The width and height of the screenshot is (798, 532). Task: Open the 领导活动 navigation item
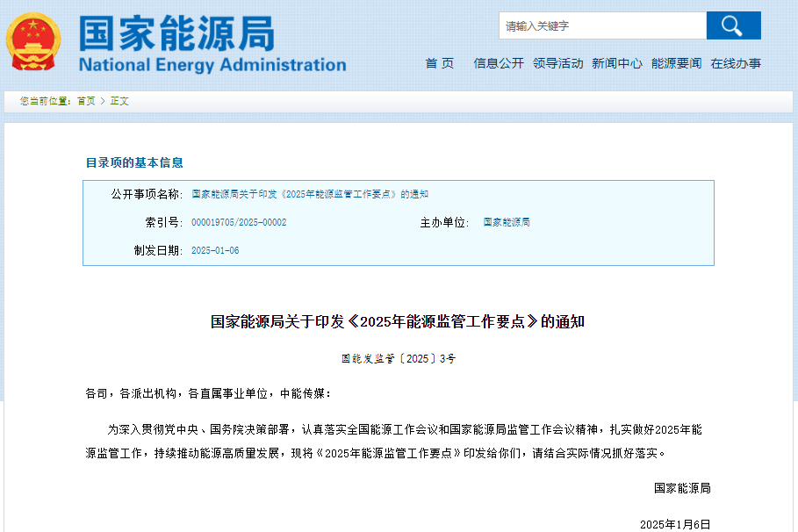tap(558, 63)
